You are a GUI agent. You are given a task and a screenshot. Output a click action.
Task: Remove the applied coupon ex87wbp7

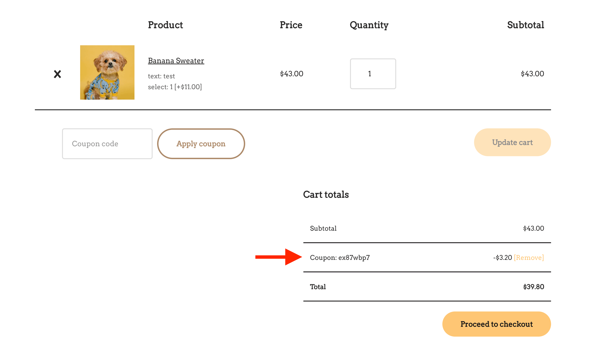(529, 258)
